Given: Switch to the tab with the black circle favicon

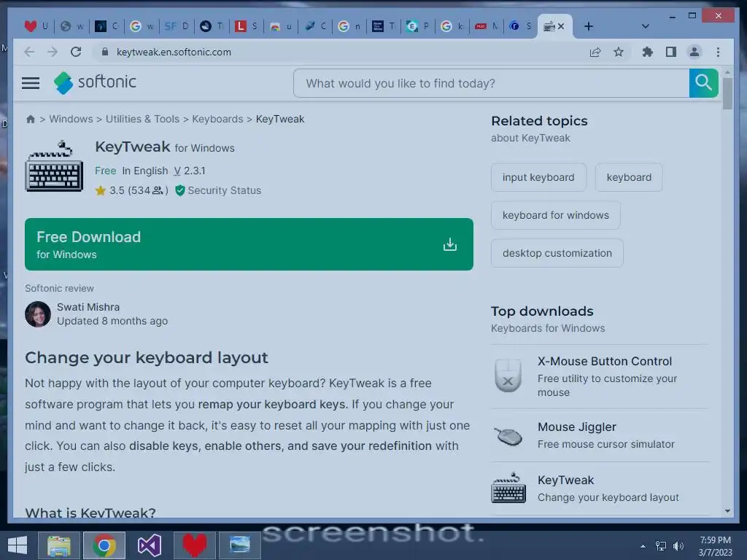Looking at the screenshot, I should point(211,26).
